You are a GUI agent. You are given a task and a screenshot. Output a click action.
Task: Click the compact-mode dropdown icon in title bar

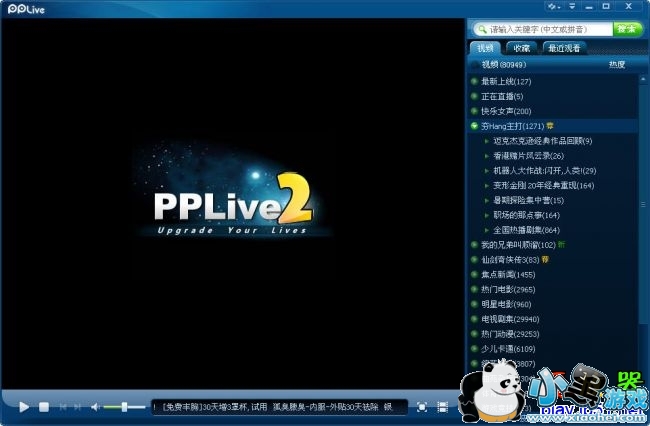pyautogui.click(x=572, y=7)
